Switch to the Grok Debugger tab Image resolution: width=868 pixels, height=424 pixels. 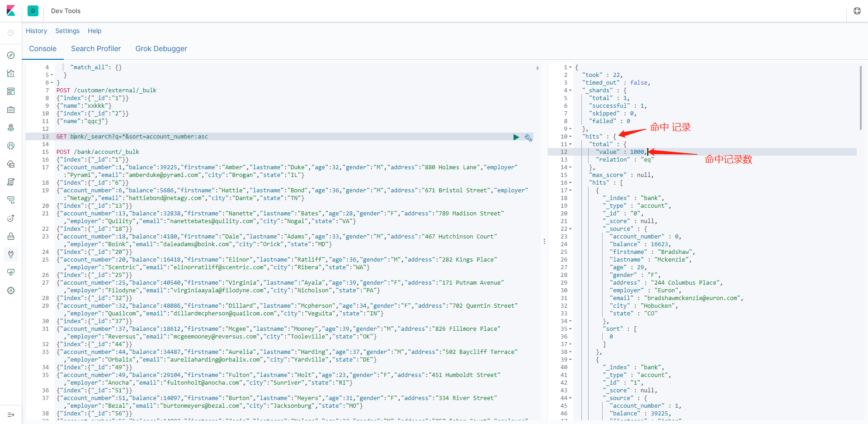pos(161,49)
